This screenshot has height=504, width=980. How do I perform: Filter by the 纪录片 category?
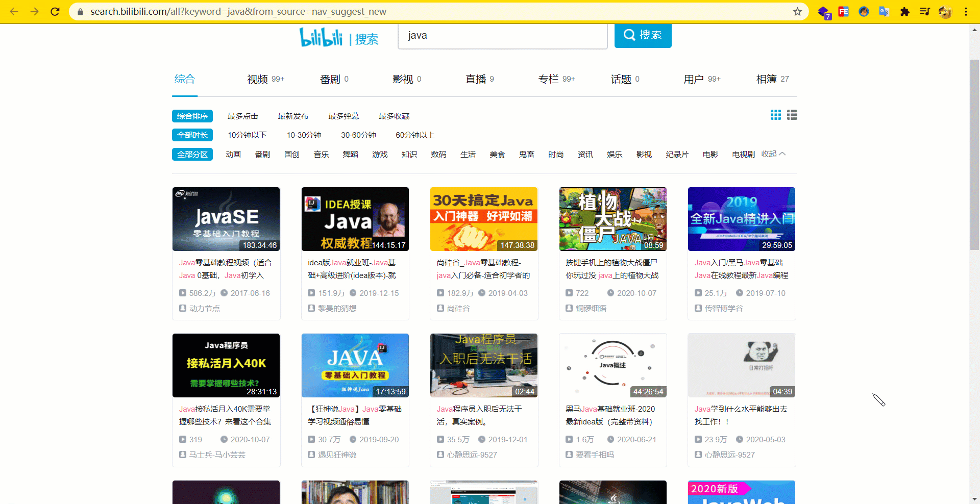click(677, 155)
